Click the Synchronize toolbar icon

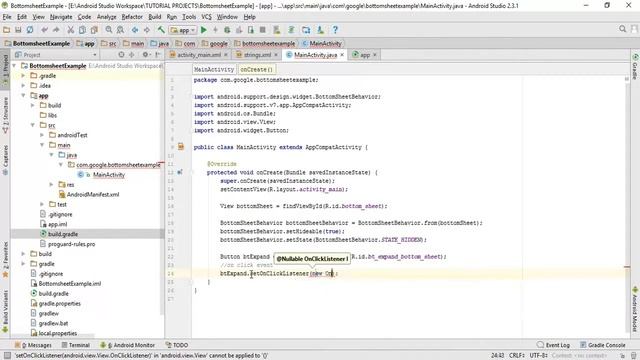click(x=30, y=30)
